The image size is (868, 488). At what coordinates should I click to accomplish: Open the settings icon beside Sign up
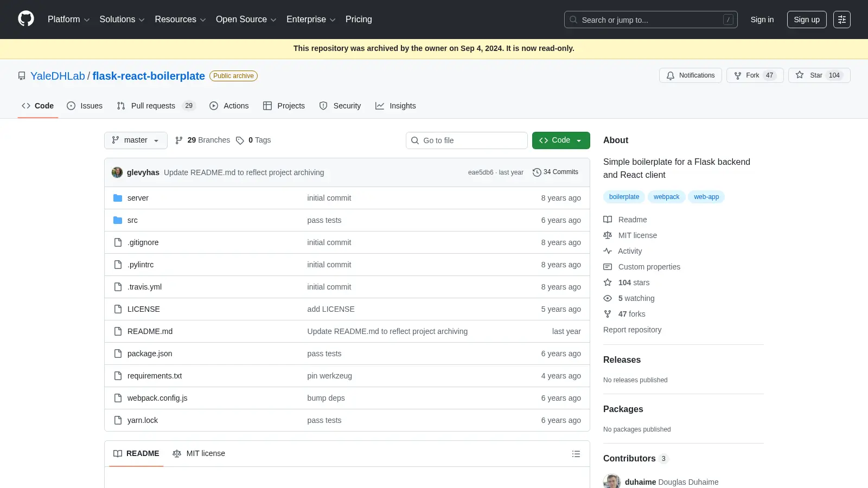click(x=842, y=20)
